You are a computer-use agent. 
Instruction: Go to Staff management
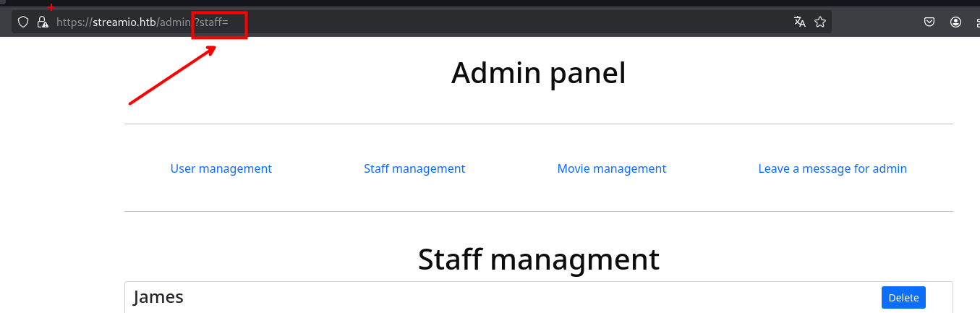coord(414,168)
